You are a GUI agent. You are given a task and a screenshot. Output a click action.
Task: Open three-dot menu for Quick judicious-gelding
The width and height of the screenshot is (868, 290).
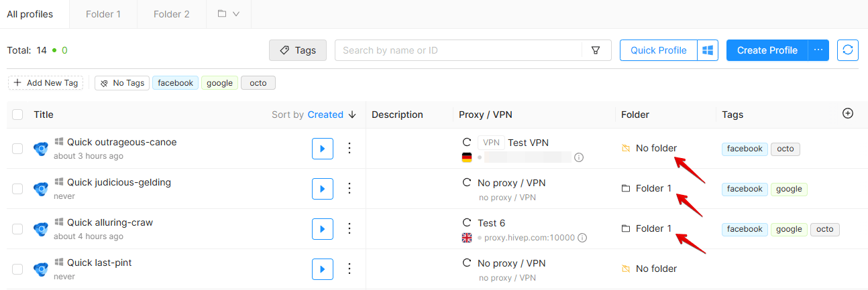pyautogui.click(x=349, y=189)
